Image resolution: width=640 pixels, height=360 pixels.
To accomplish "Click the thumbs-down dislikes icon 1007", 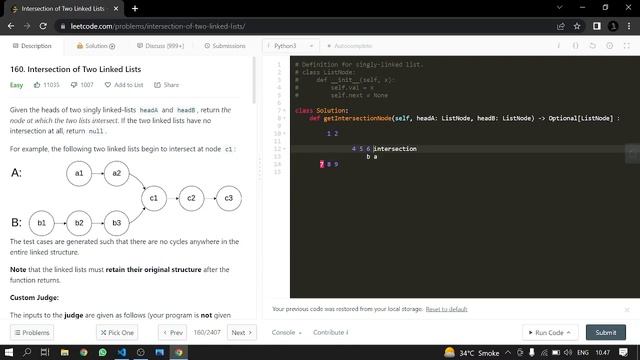I will pos(74,85).
